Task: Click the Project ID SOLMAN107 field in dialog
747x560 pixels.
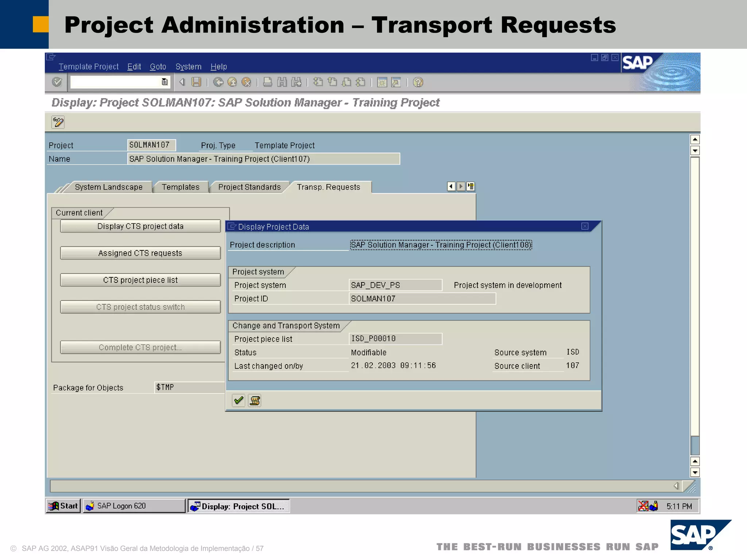Action: pos(422,299)
